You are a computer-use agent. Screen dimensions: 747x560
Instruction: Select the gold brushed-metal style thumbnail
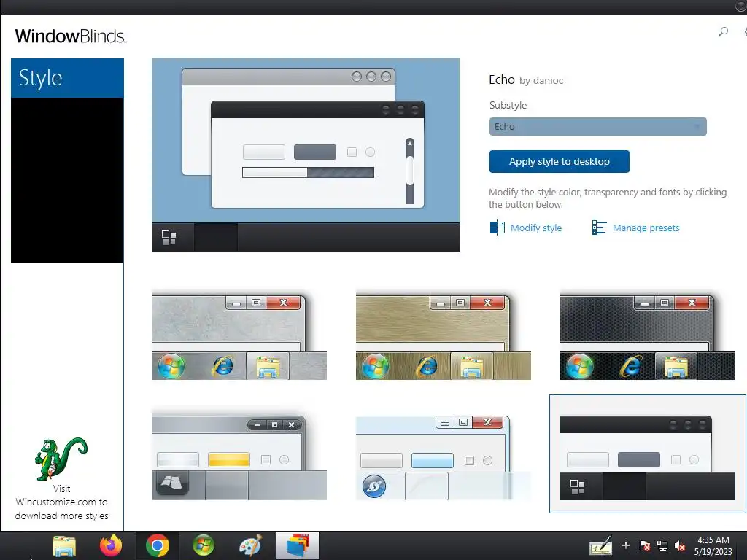coord(443,337)
